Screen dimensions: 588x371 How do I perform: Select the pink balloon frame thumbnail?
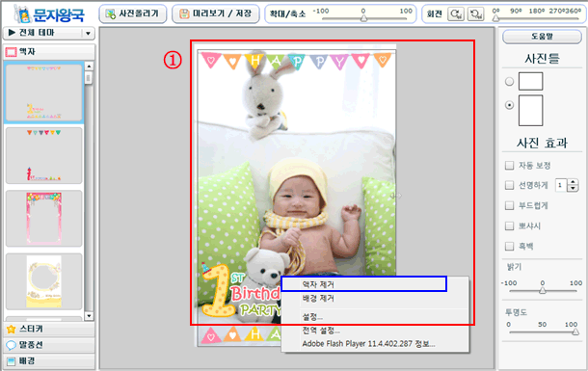(44, 219)
